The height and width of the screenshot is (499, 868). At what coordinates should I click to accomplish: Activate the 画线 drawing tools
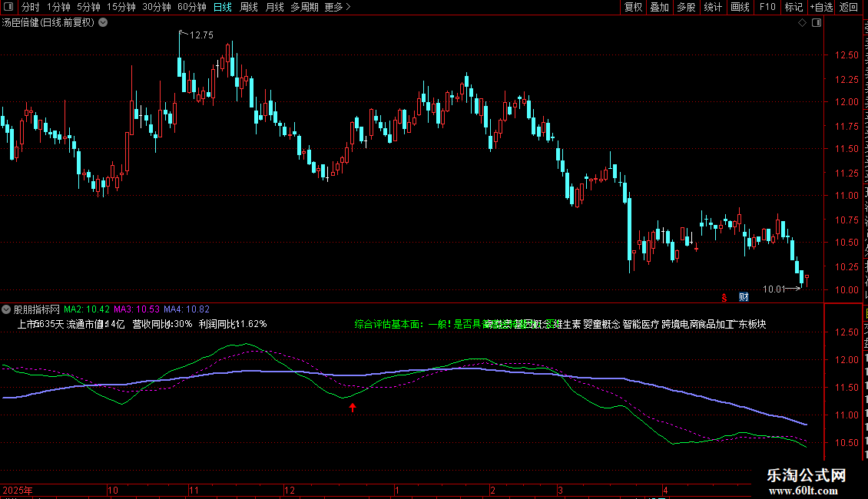pyautogui.click(x=740, y=7)
